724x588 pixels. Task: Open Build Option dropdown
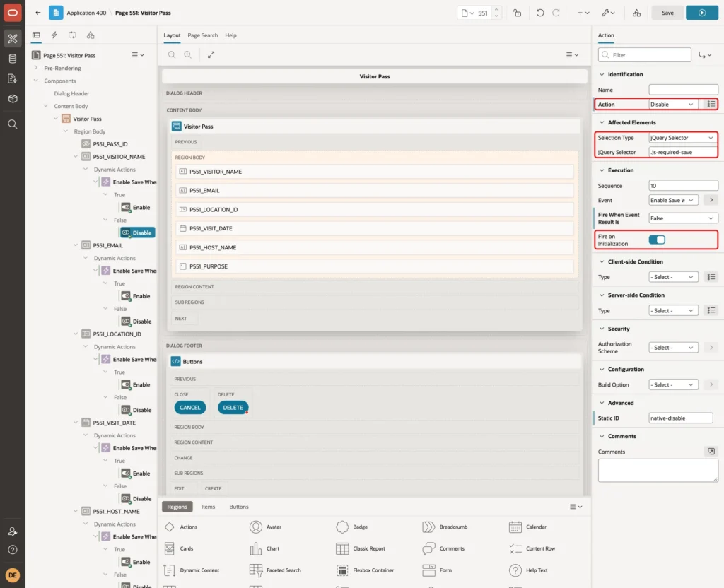pyautogui.click(x=672, y=385)
